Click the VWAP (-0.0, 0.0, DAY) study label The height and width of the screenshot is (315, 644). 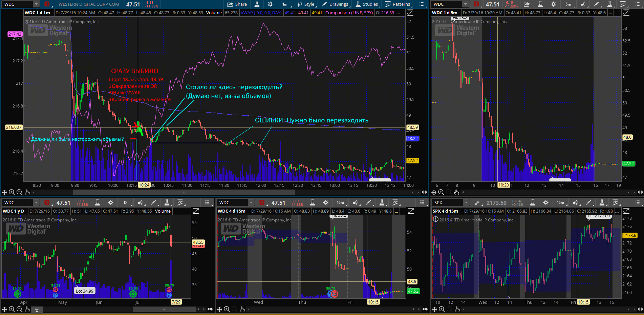(x=261, y=13)
